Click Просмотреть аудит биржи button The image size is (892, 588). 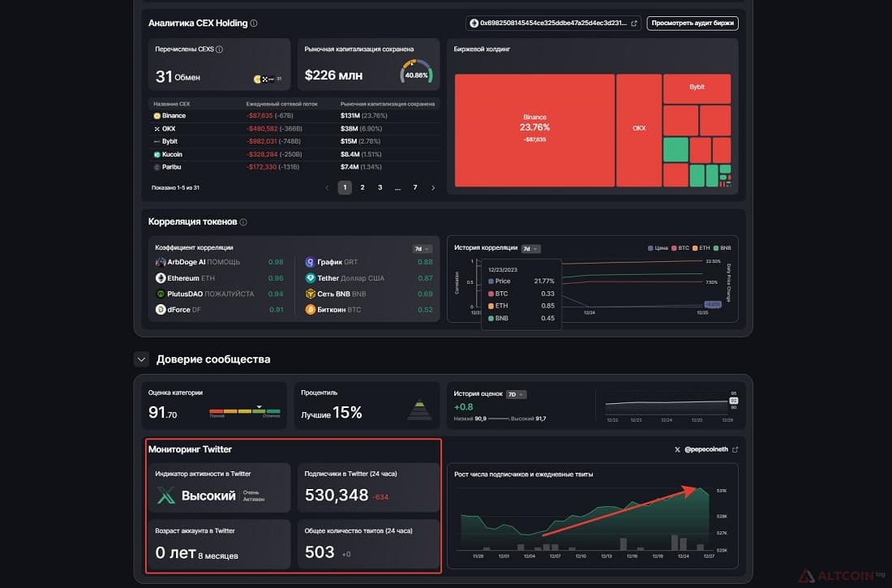693,24
